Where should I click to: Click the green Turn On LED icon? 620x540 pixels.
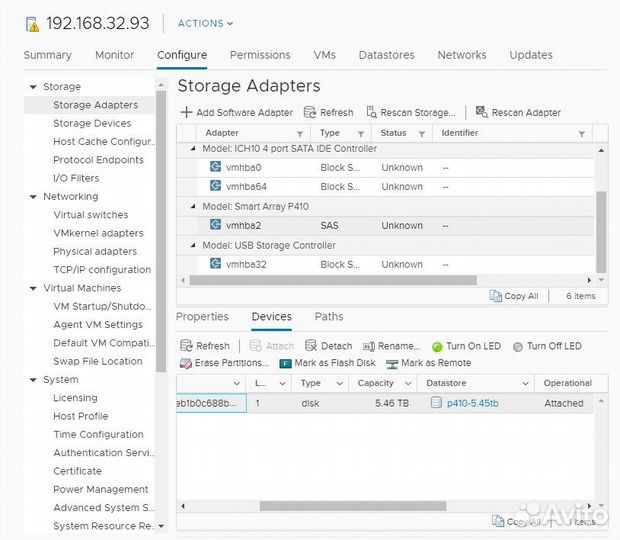[437, 347]
